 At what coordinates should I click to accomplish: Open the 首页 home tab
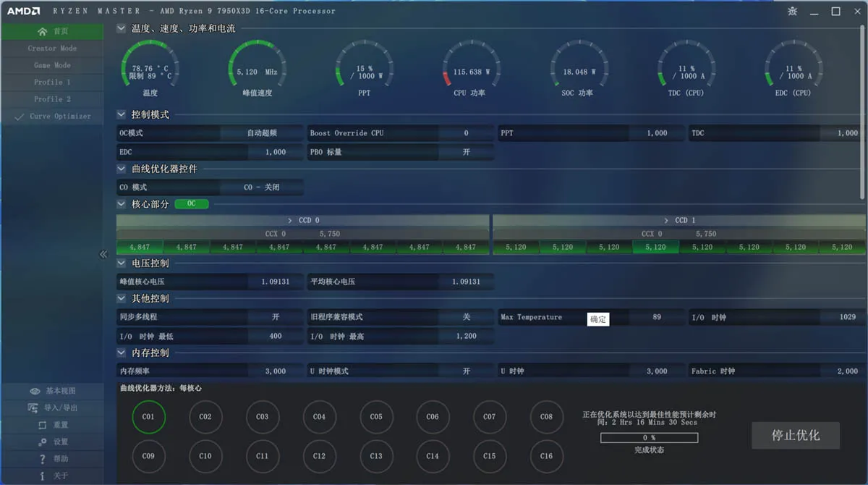coord(52,31)
